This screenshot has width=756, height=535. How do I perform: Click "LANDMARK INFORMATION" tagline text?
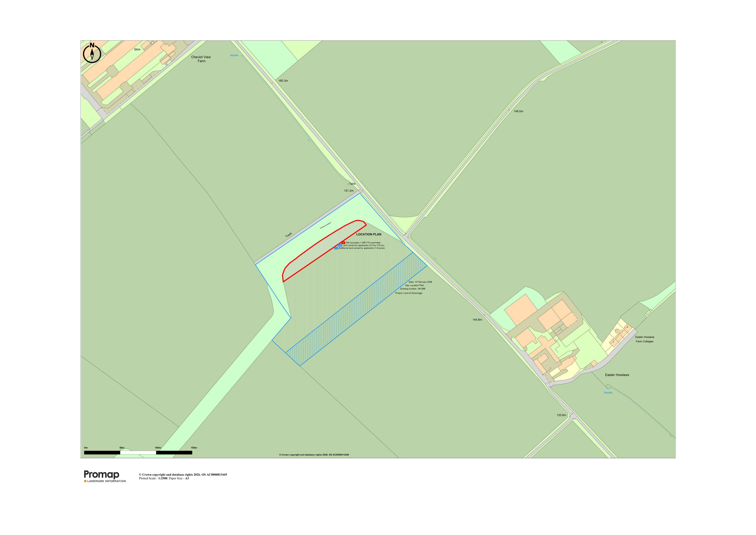(106, 481)
